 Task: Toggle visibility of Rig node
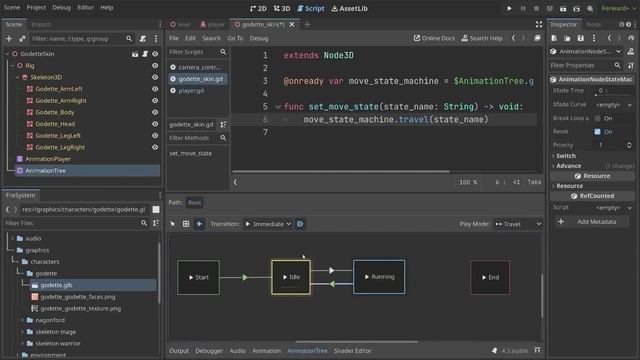(x=155, y=65)
